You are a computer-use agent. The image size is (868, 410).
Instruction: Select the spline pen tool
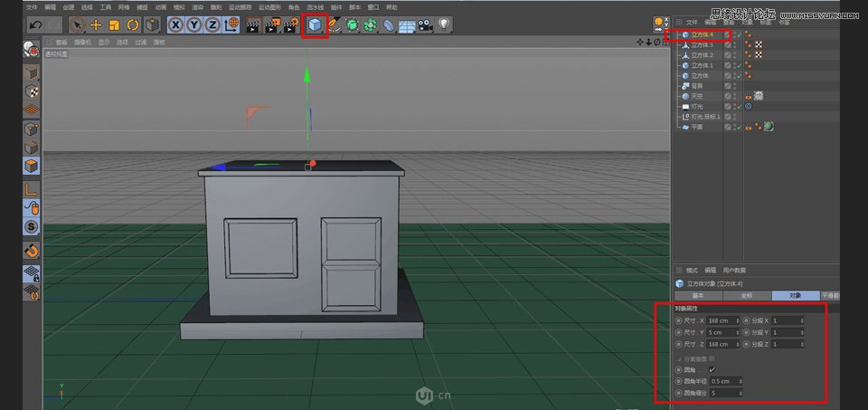[334, 25]
